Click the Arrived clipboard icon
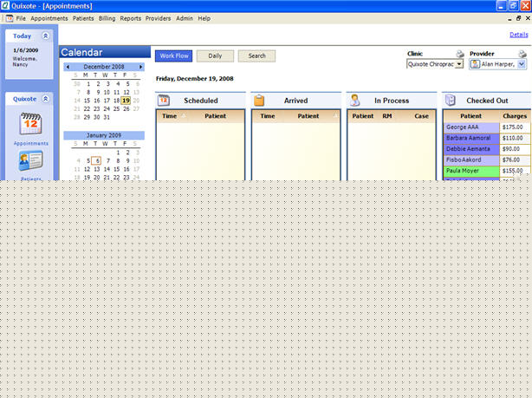 point(259,101)
